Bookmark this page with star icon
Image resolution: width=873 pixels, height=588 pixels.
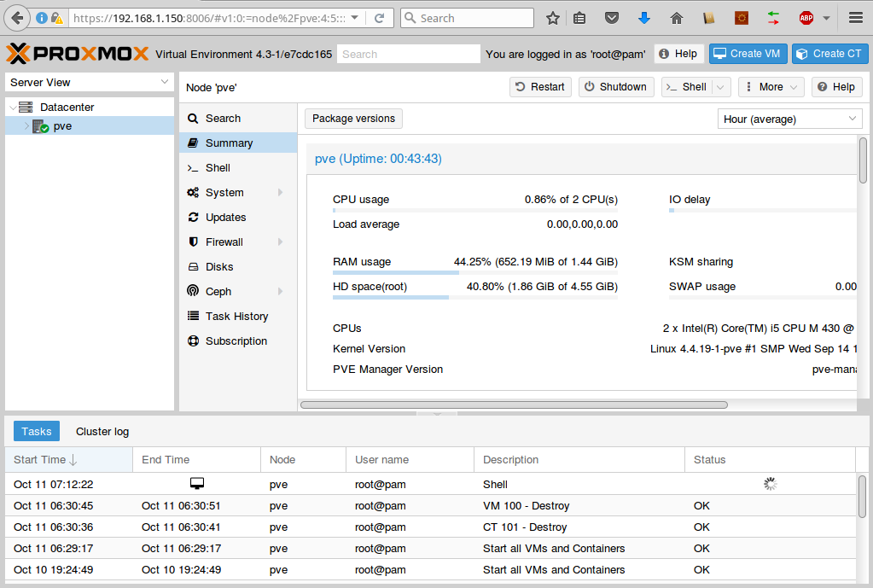(553, 19)
